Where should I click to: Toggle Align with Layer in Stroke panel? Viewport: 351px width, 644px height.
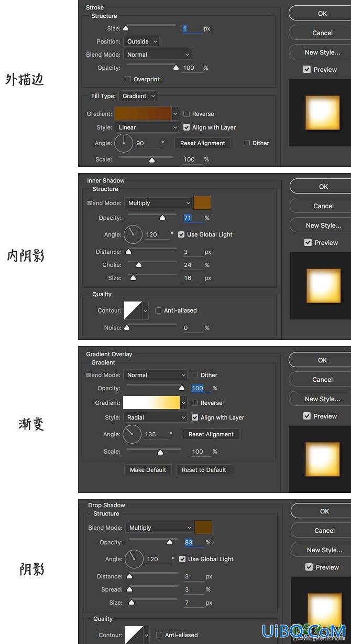point(187,127)
